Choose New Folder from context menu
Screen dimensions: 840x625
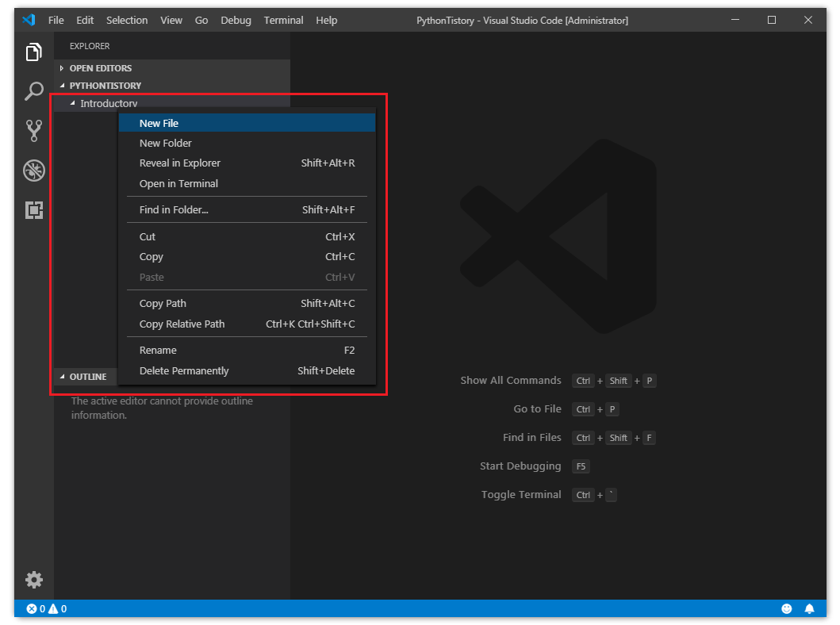point(247,143)
